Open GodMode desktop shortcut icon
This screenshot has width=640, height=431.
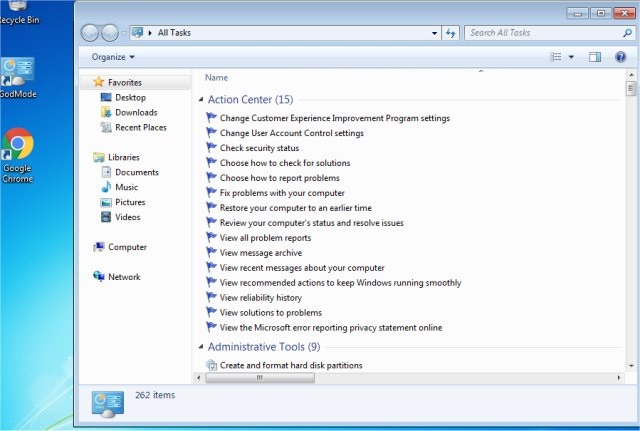17,76
